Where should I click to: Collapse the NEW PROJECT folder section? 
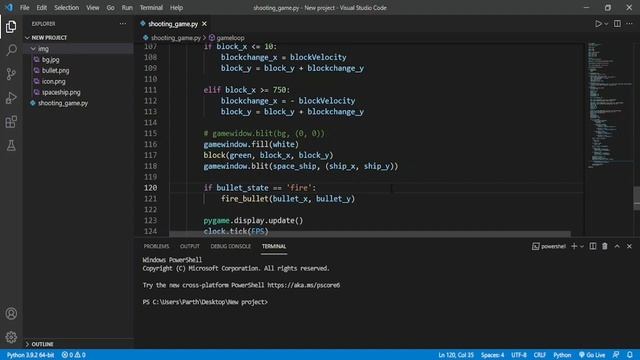pos(78,38)
